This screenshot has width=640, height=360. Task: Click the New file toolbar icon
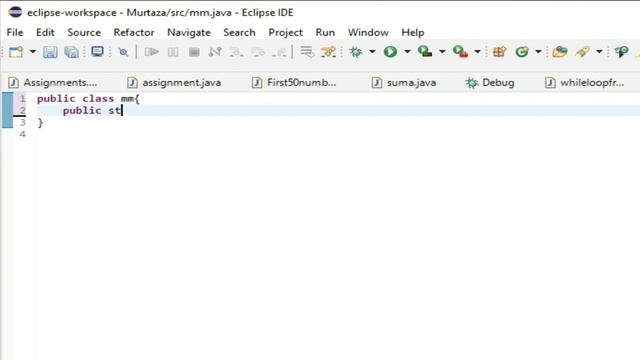click(x=16, y=52)
